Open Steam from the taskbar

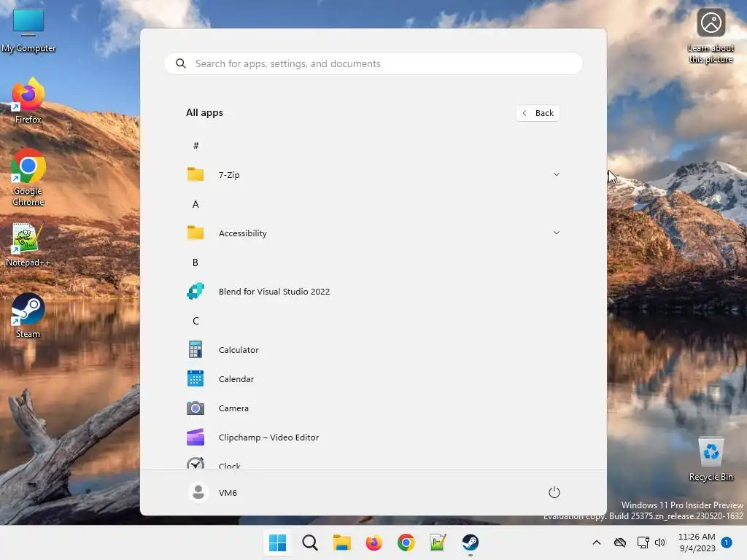click(471, 542)
